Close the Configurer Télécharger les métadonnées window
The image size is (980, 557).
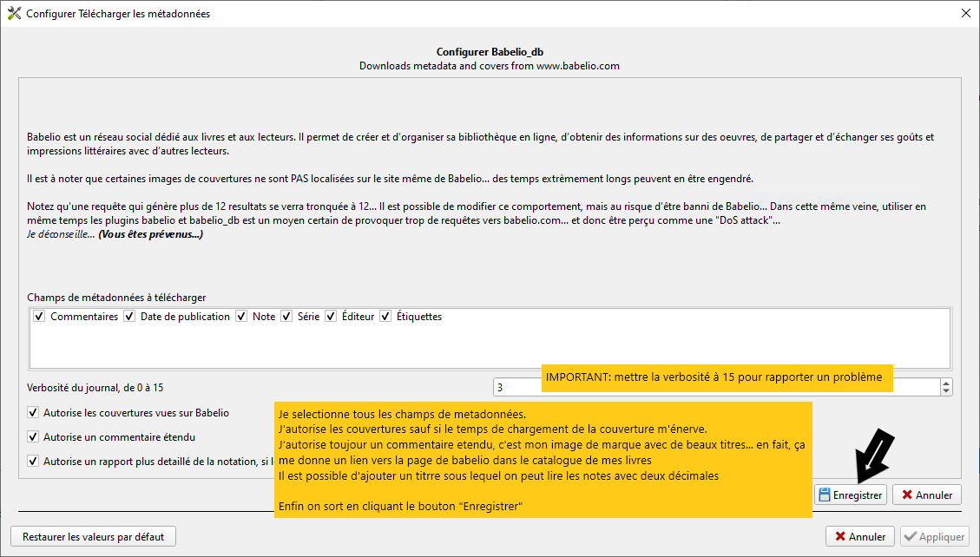[965, 14]
